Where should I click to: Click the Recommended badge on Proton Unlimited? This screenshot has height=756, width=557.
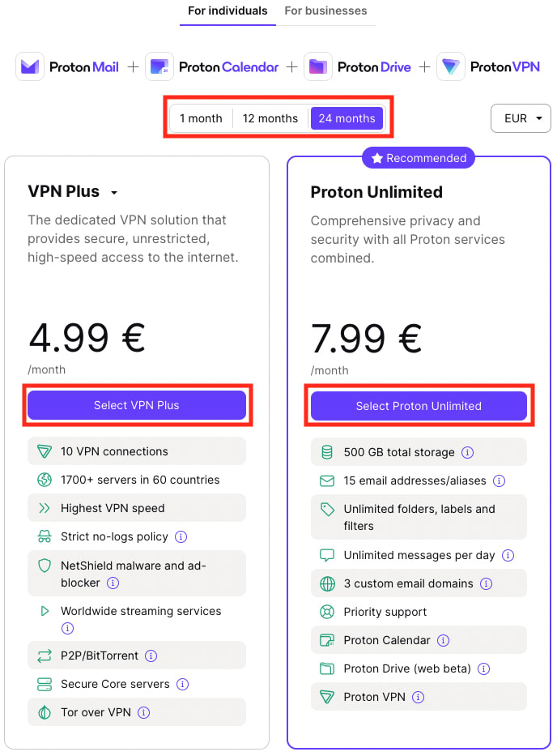(x=419, y=158)
